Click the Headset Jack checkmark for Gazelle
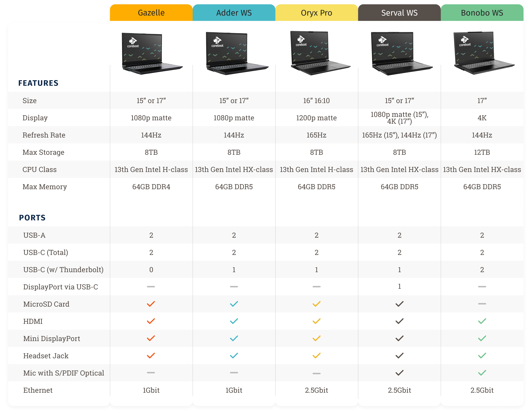The image size is (532, 414). (x=151, y=355)
